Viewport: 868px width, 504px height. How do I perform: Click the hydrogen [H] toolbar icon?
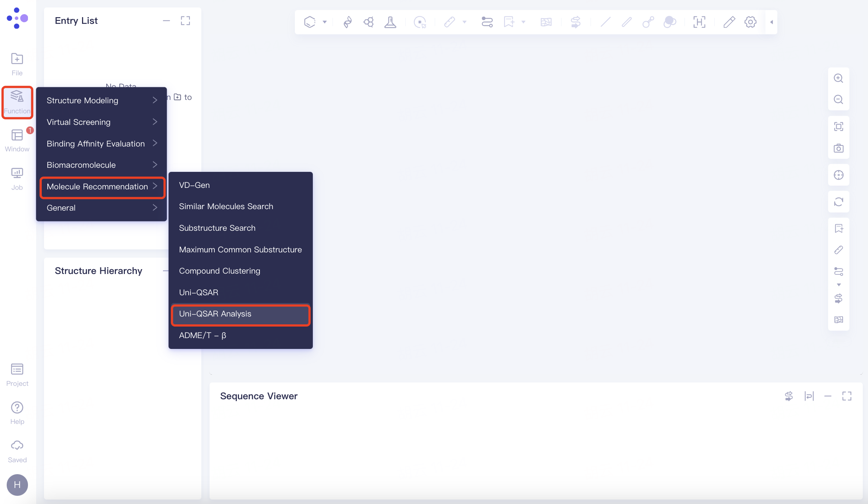coord(699,22)
